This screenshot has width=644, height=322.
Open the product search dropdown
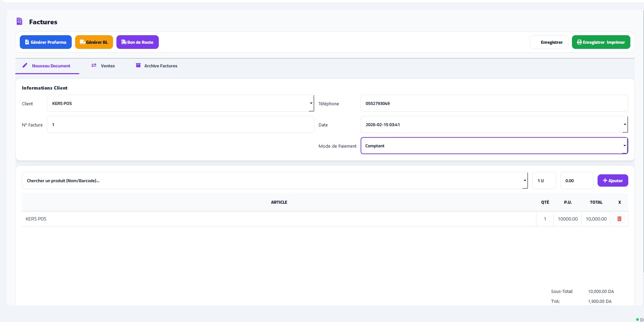pos(275,180)
